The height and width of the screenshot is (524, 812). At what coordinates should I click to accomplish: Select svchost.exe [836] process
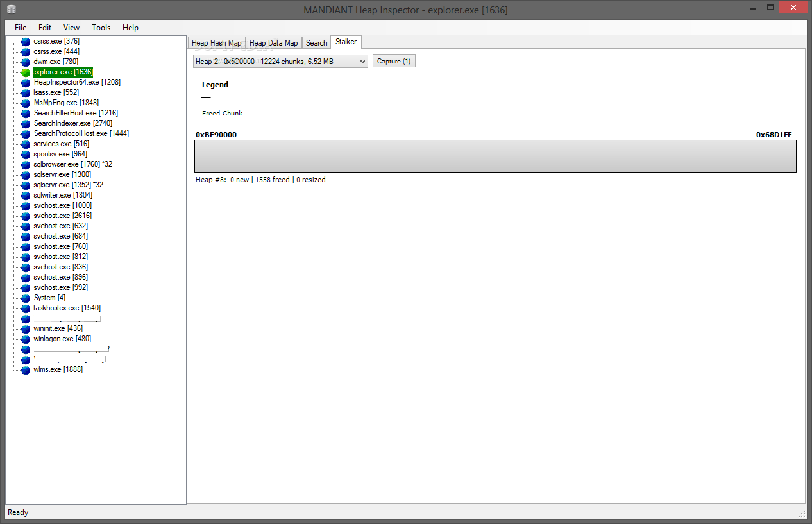click(x=61, y=267)
